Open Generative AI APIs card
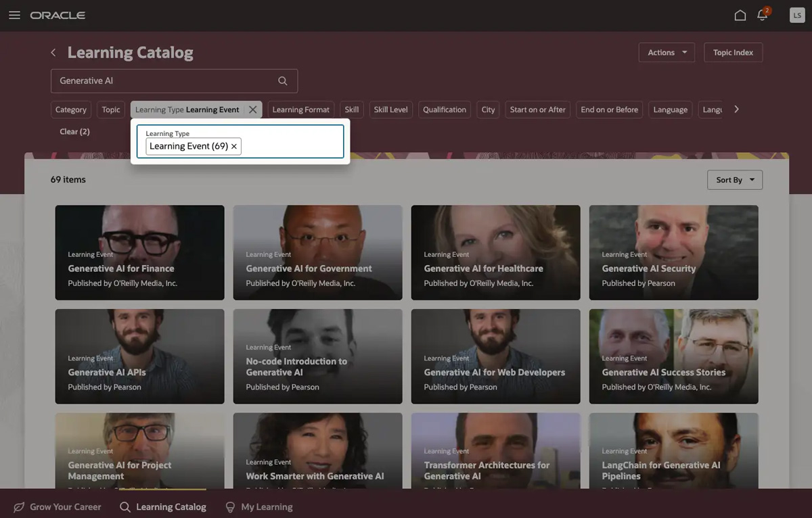812x518 pixels. (139, 356)
